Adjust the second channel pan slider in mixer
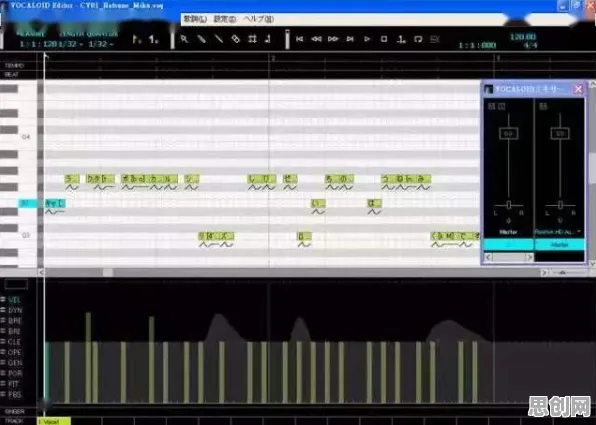Image resolution: width=596 pixels, height=425 pixels. click(560, 205)
